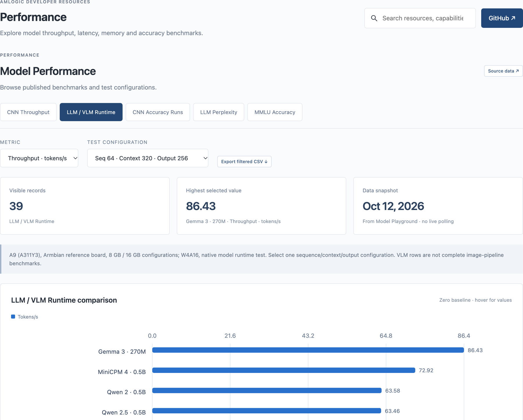Click the LLM / VLM Runtime comparison title
This screenshot has height=420, width=523.
[64, 300]
